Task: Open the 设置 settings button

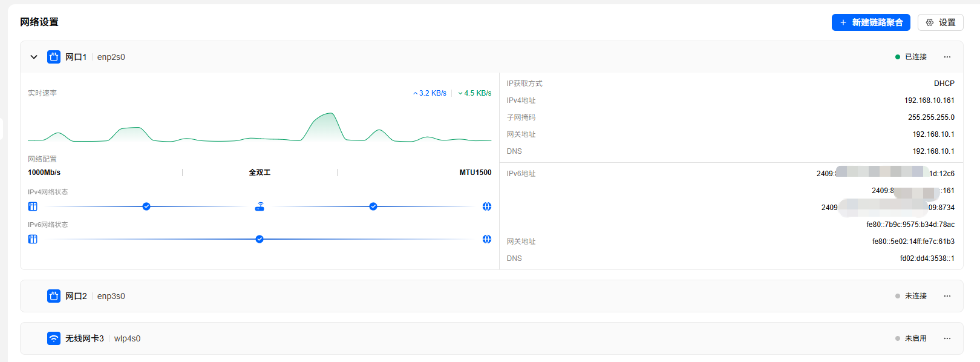Action: point(940,22)
